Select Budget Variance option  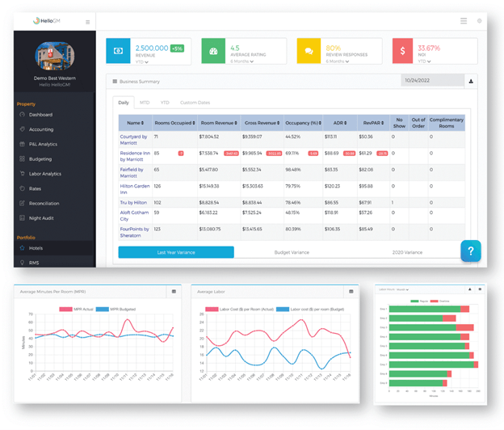pyautogui.click(x=292, y=252)
